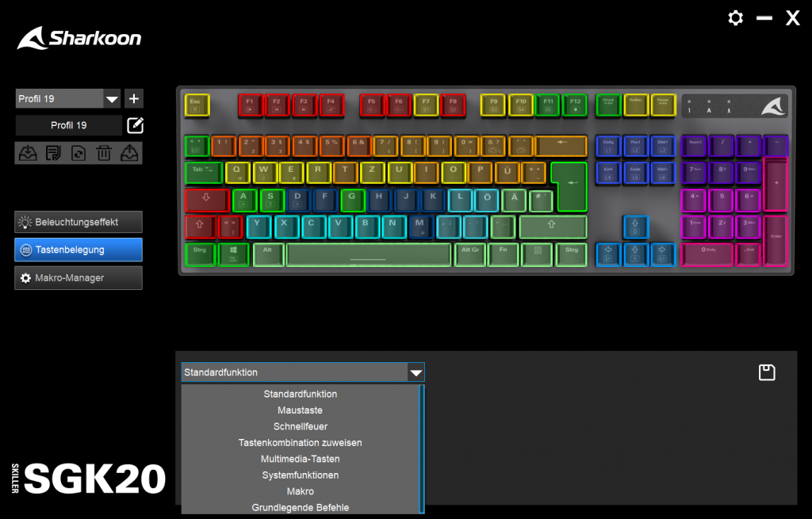Choose Tastenkombination zuweisen option
812x519 pixels.
pyautogui.click(x=300, y=443)
